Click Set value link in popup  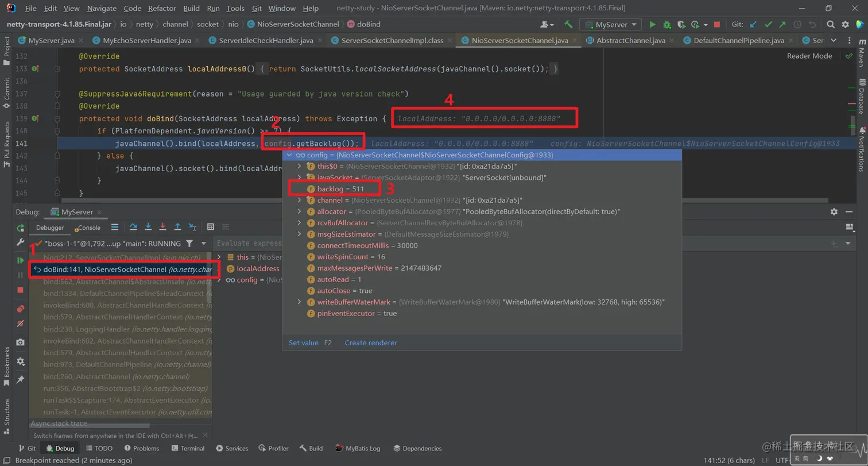point(303,342)
